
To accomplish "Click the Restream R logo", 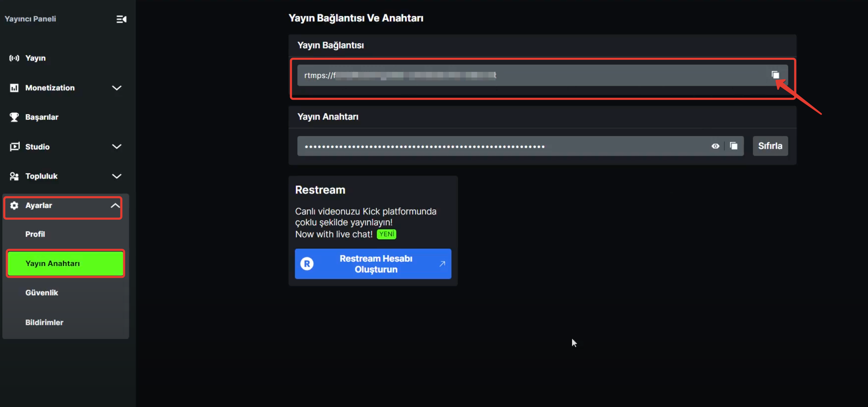I will point(307,264).
